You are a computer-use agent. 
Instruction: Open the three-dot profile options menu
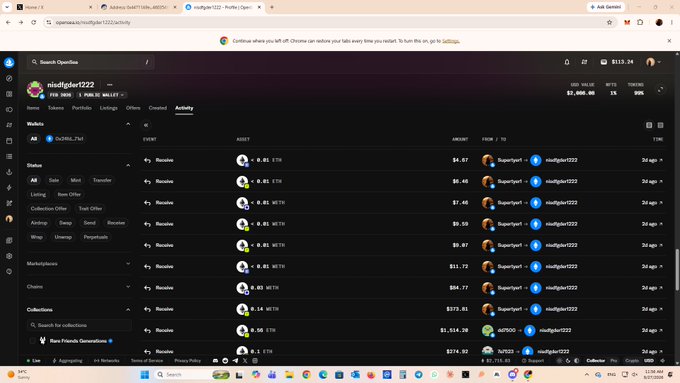pos(110,85)
